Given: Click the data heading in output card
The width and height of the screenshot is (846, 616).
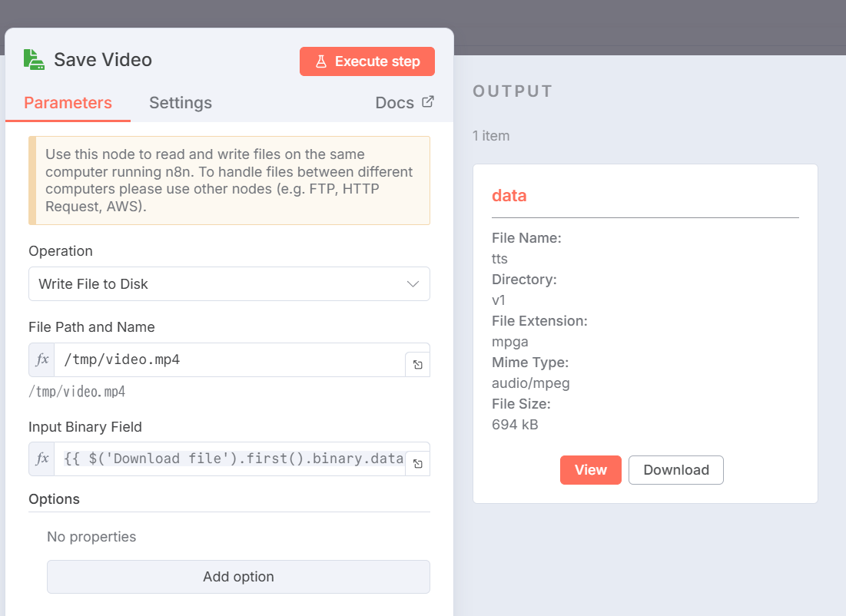Looking at the screenshot, I should [x=509, y=196].
